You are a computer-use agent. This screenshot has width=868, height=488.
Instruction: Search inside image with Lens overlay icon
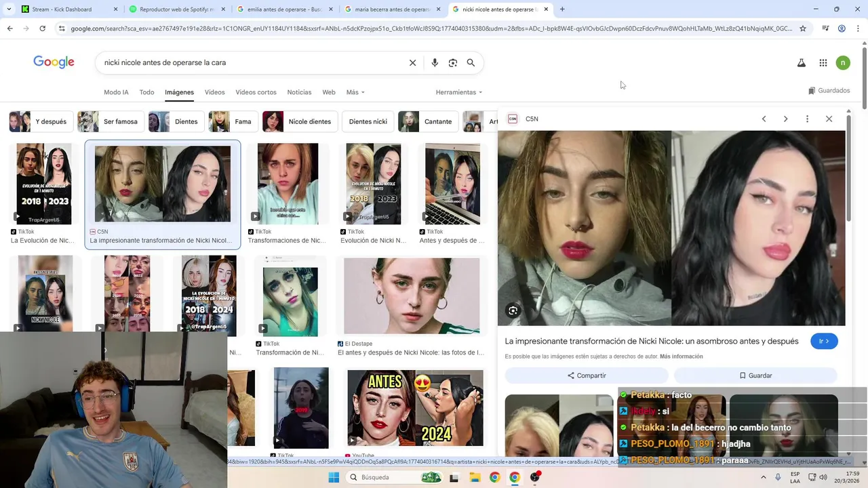(513, 310)
